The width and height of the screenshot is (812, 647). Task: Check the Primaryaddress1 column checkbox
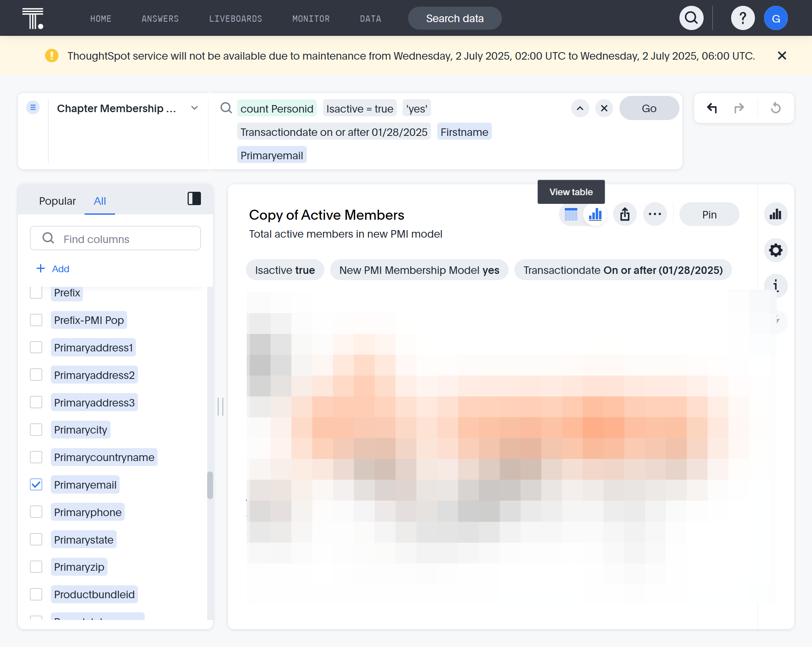point(36,347)
